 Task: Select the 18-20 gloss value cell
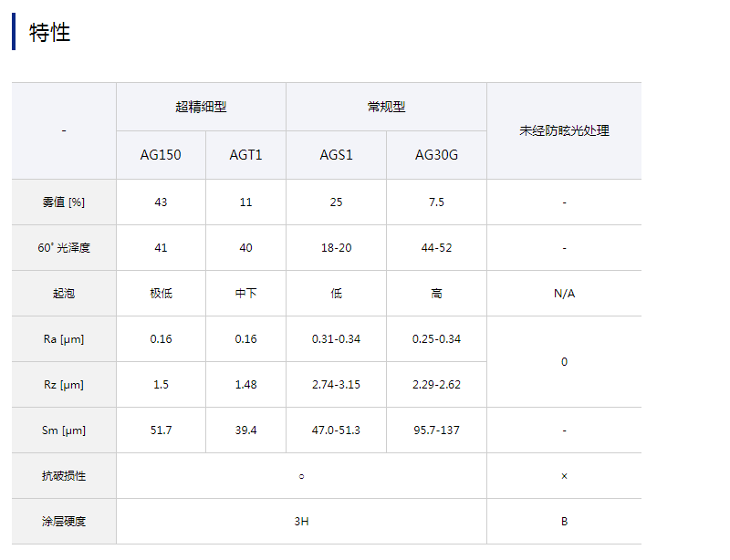(x=336, y=248)
